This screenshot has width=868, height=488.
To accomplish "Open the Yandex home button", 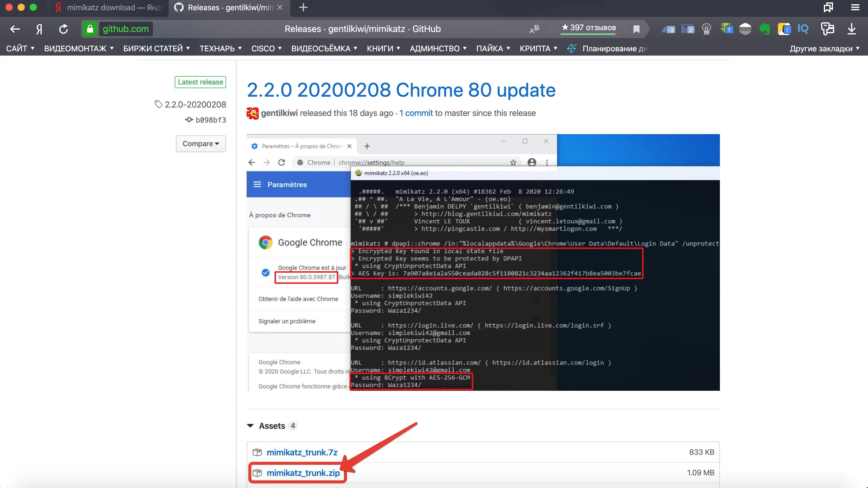I will coord(39,29).
